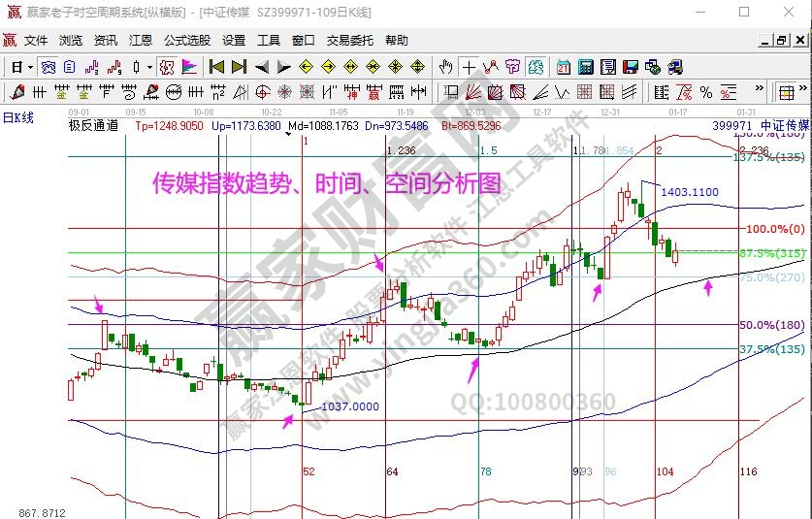Screen dimensions: 812x519
Task: Expand the 日 period dropdown arrow
Action: point(30,67)
